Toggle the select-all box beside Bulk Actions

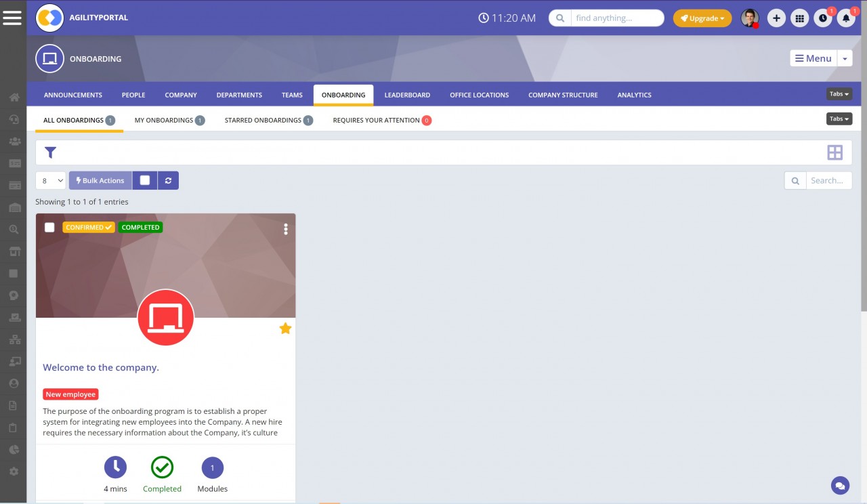point(145,180)
